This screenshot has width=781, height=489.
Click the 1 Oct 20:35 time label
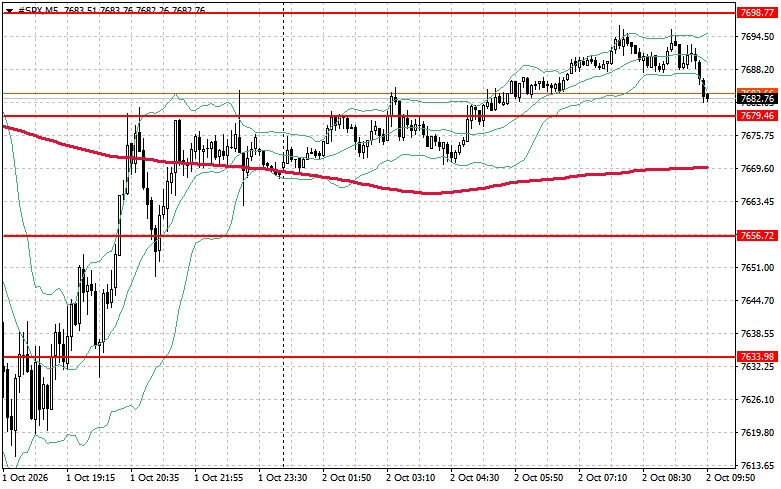point(154,478)
